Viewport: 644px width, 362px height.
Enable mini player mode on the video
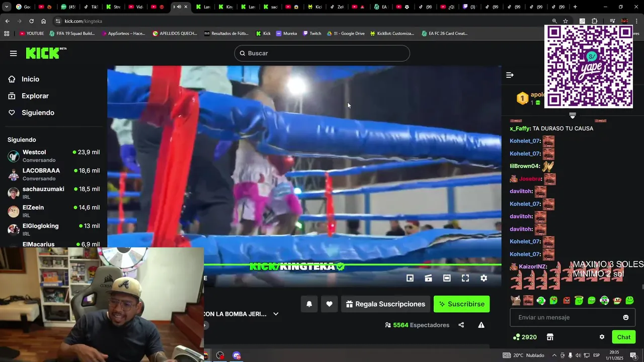pos(410,278)
